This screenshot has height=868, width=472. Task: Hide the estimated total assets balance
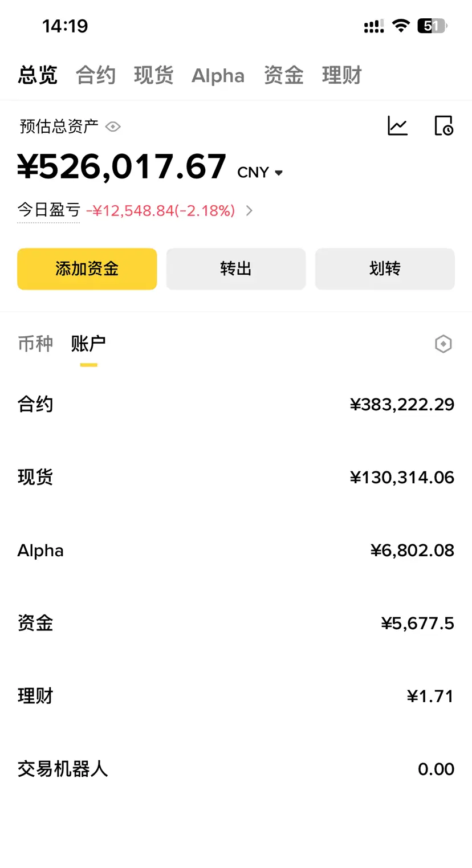113,126
